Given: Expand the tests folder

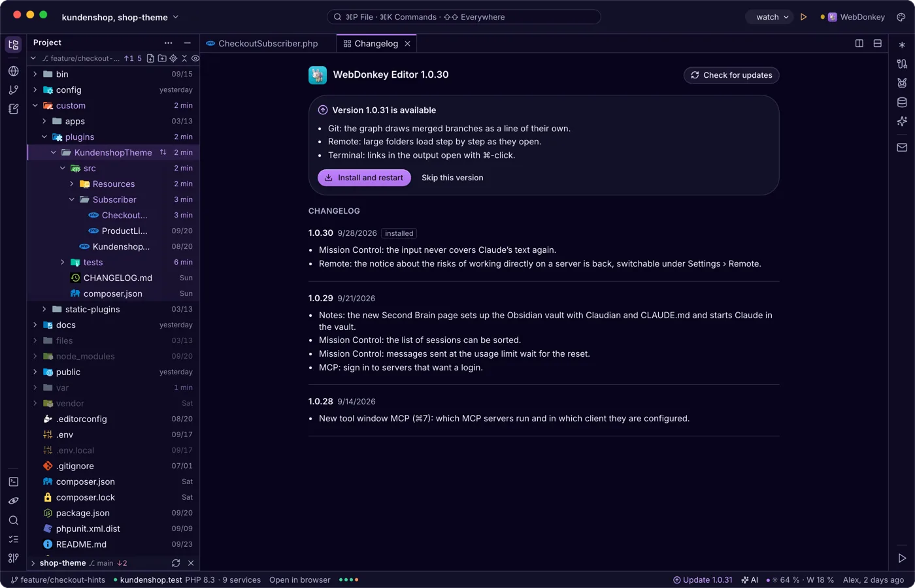Looking at the screenshot, I should tap(62, 262).
